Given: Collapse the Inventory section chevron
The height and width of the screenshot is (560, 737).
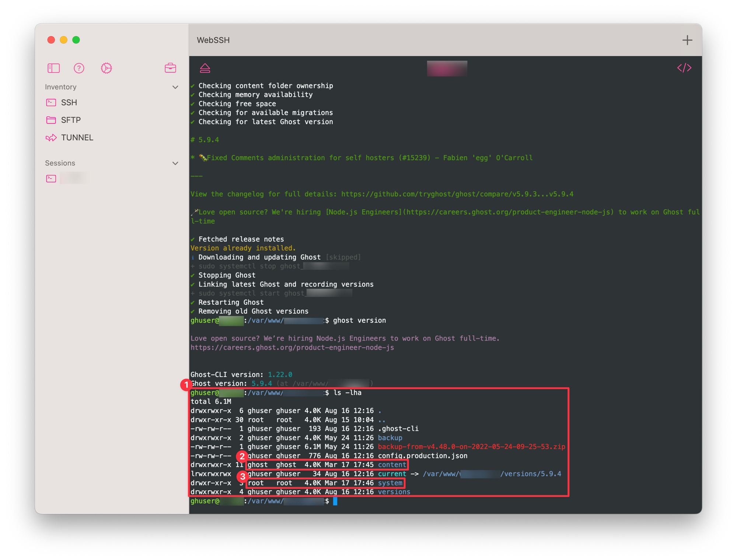Looking at the screenshot, I should pos(175,87).
